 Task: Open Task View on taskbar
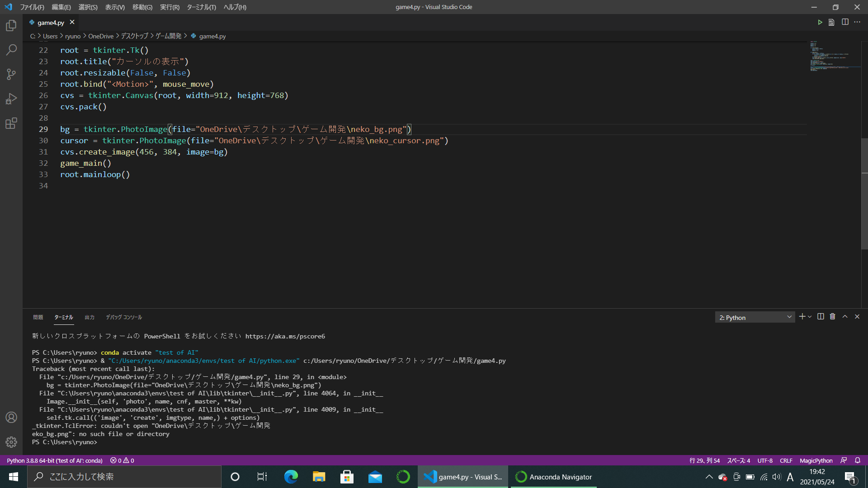coord(262,477)
